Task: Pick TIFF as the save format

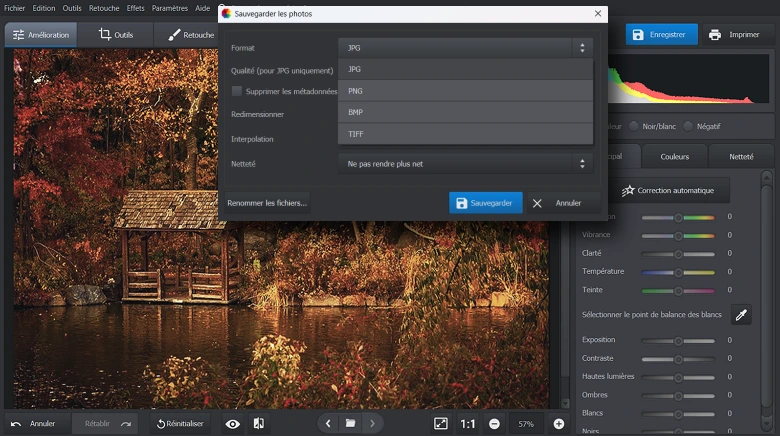Action: 465,134
